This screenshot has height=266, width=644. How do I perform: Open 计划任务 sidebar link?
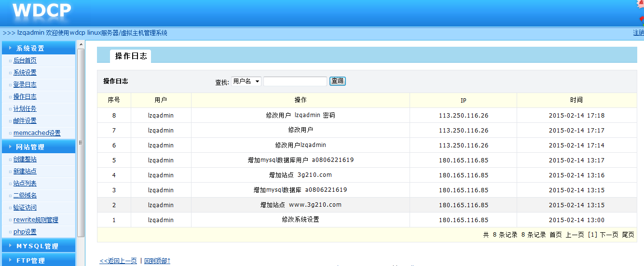(x=25, y=109)
